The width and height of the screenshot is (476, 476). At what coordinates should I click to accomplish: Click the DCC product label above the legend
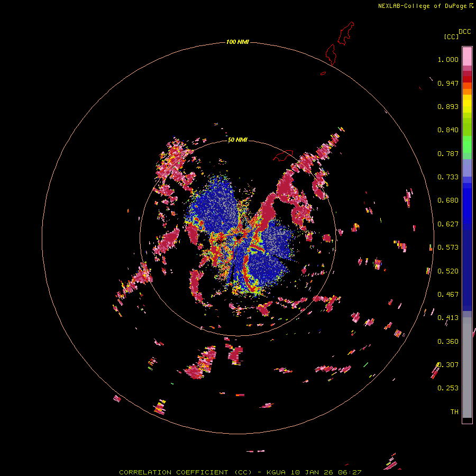[x=464, y=32]
